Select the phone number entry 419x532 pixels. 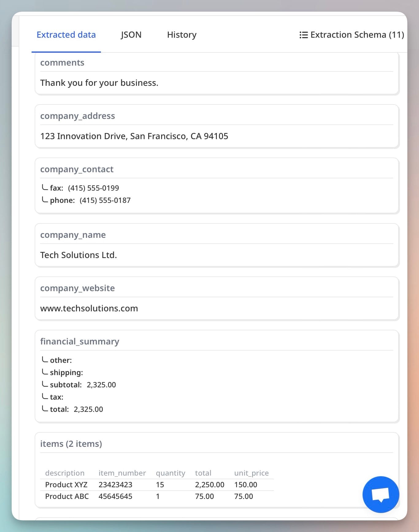[105, 200]
